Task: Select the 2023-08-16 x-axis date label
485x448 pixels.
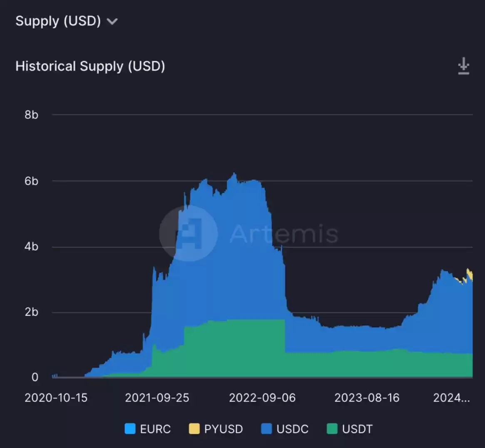Action: [x=367, y=398]
